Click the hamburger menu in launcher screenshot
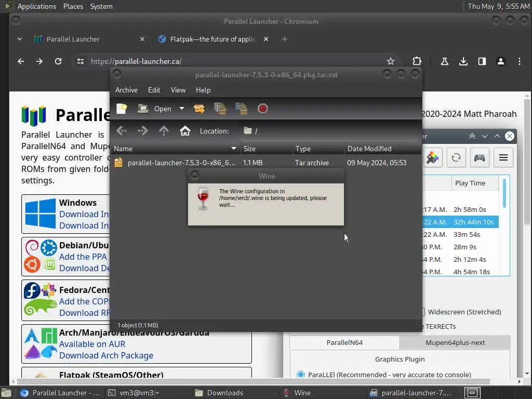The width and height of the screenshot is (532, 399). pyautogui.click(x=503, y=157)
